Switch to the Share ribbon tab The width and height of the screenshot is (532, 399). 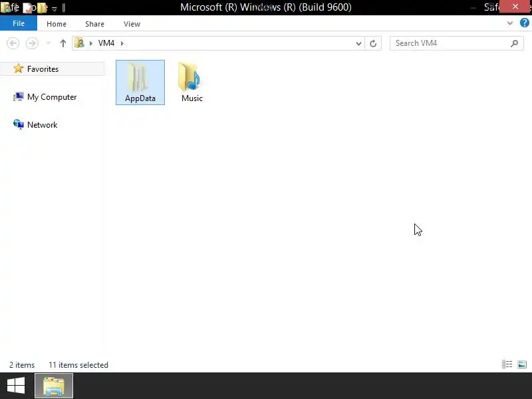(x=94, y=24)
